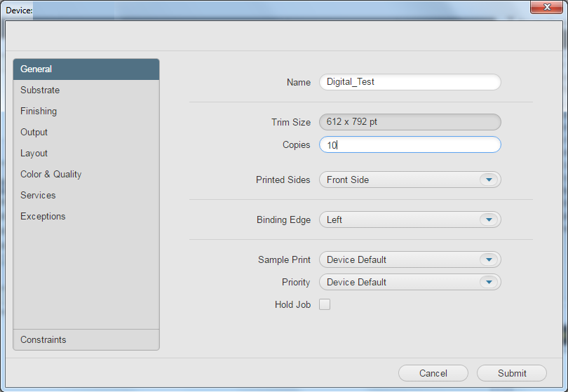Open the Finishing section
Screen dimensions: 568x392
click(86, 111)
